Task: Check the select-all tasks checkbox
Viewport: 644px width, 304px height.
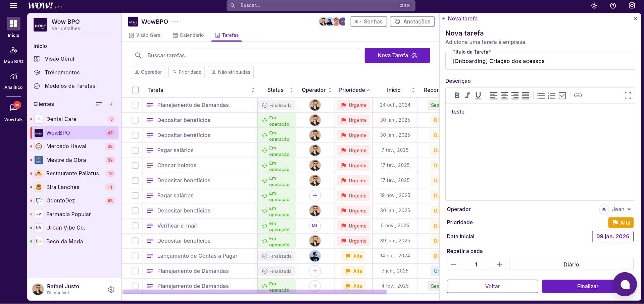Action: pos(135,90)
